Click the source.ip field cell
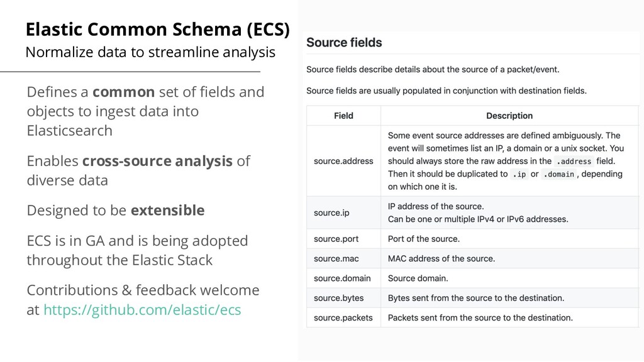The image size is (644, 362). click(x=331, y=213)
